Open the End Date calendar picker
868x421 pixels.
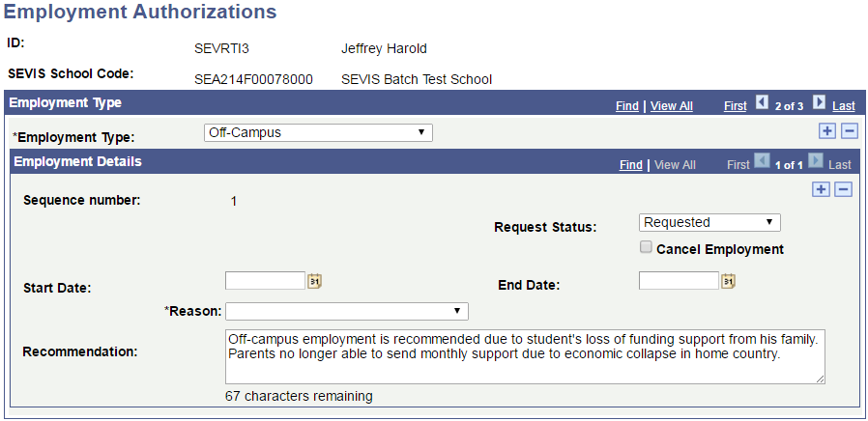coord(729,281)
